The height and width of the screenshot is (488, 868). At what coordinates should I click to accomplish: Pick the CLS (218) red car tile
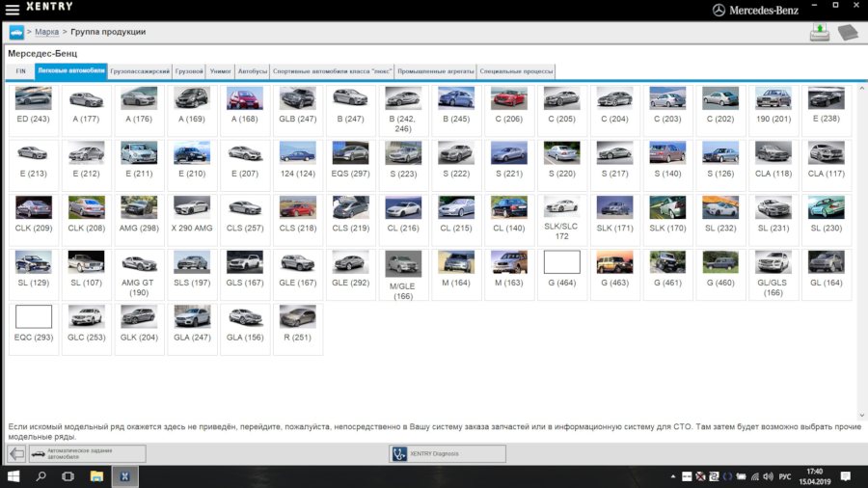point(297,220)
